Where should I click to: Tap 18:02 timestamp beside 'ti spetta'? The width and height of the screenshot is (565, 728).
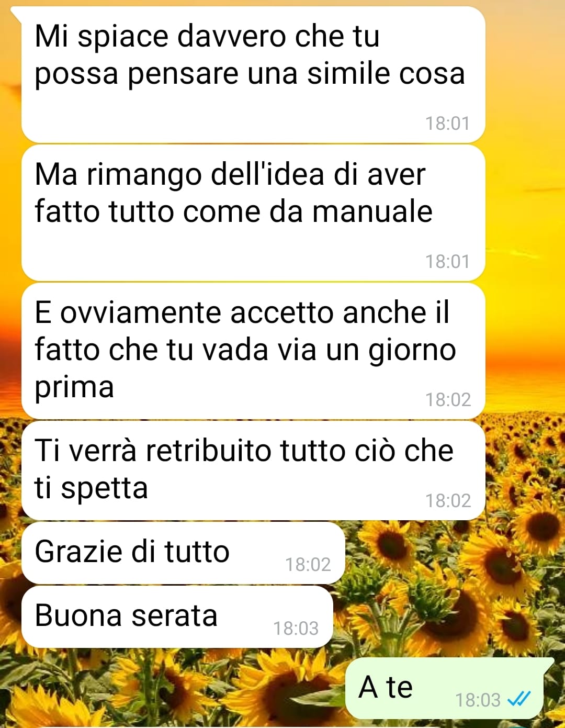[x=448, y=501]
